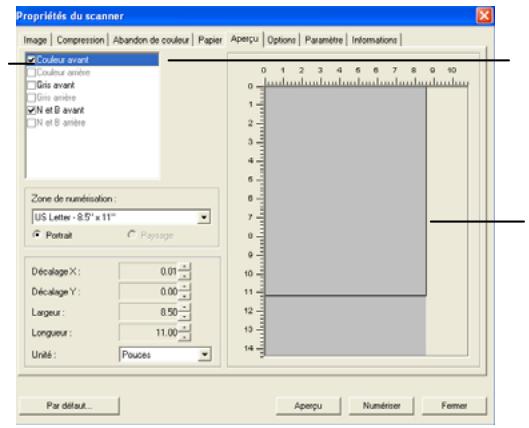Click the Aperçu button at bottom
Screen dimensions: 529x428
click(x=308, y=405)
